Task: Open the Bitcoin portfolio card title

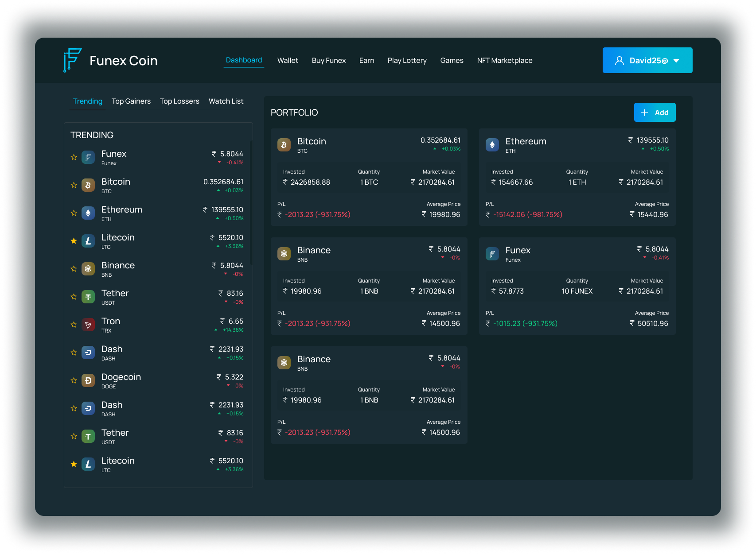Action: [312, 141]
